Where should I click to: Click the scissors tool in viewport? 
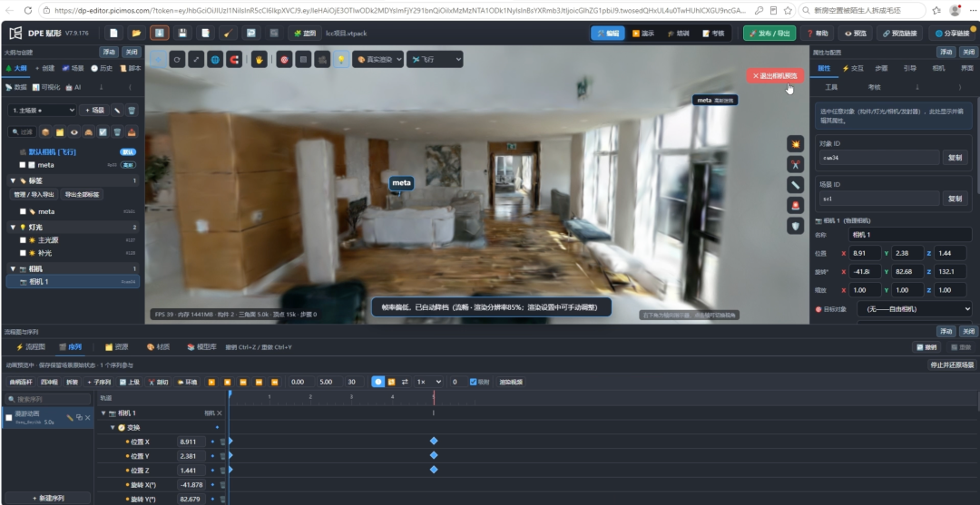pos(795,164)
